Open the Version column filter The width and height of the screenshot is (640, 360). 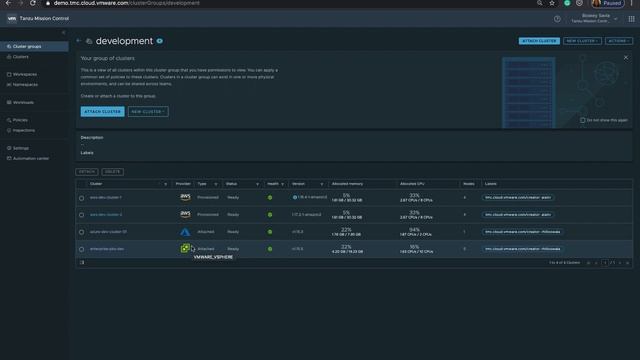(322, 184)
